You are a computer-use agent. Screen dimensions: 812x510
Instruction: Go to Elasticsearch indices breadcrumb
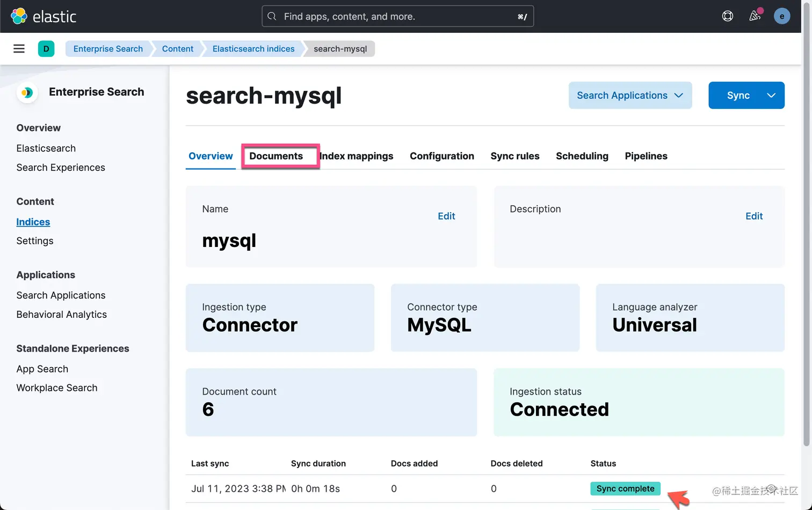coord(253,49)
